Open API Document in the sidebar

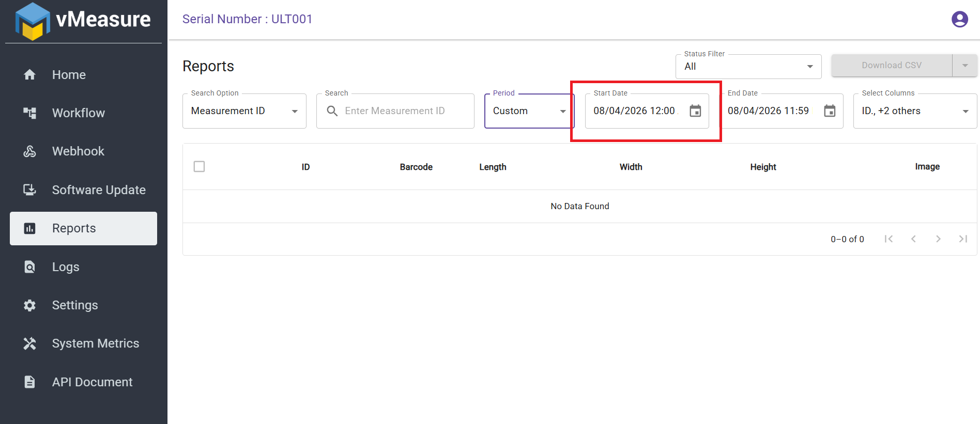pyautogui.click(x=83, y=382)
